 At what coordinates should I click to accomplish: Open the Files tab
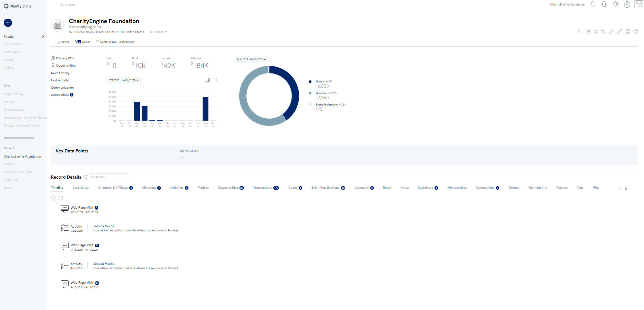[x=596, y=188]
